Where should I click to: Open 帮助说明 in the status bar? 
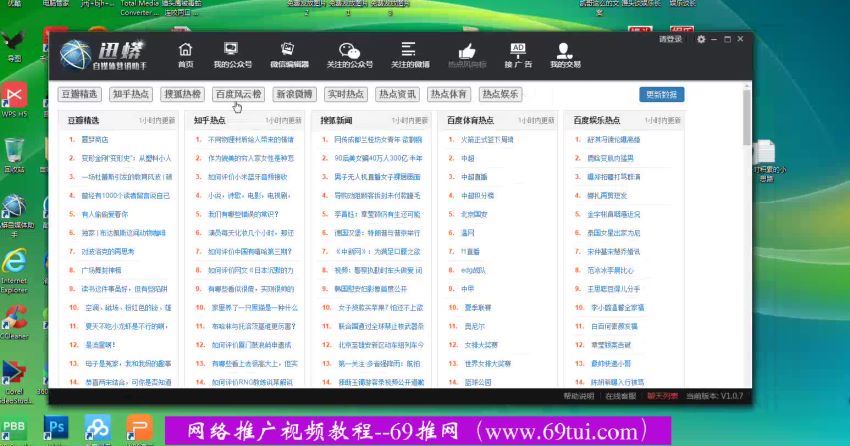coord(579,396)
